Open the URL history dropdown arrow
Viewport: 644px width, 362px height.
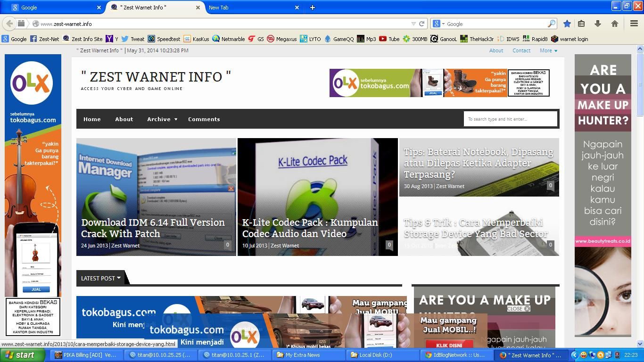click(x=413, y=24)
